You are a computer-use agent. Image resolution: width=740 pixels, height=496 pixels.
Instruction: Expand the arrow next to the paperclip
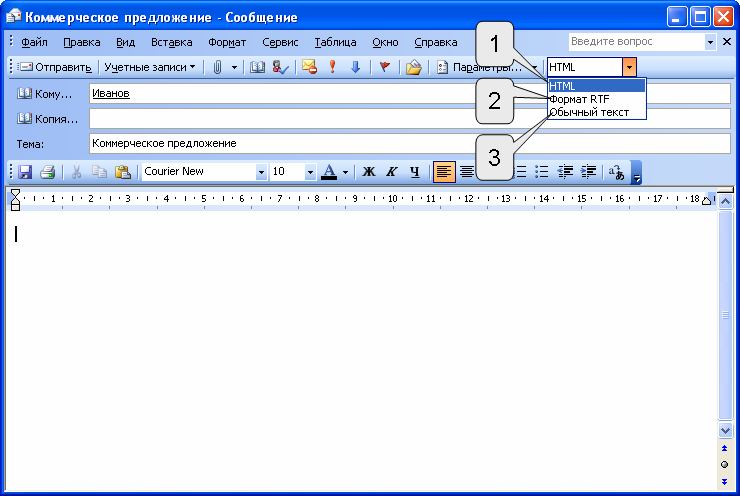click(234, 67)
